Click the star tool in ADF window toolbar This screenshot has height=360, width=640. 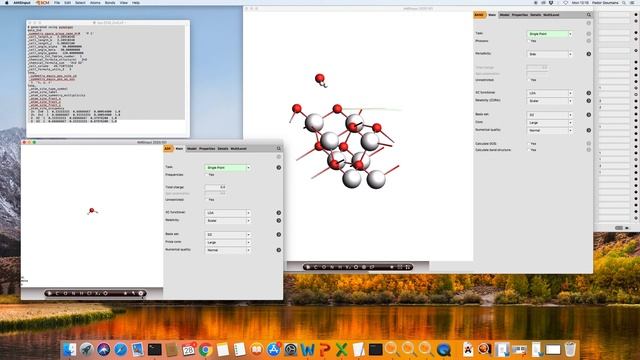click(x=125, y=293)
